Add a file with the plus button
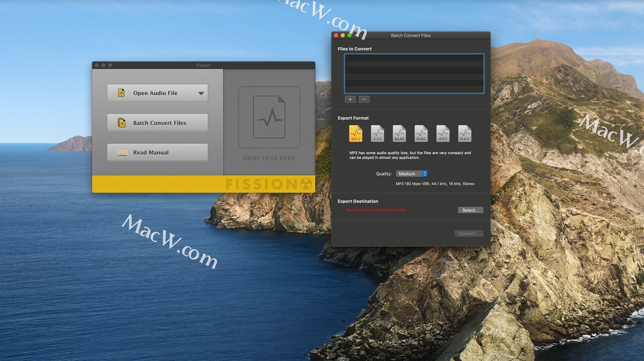Screen dimensions: 644x361 coord(350,99)
